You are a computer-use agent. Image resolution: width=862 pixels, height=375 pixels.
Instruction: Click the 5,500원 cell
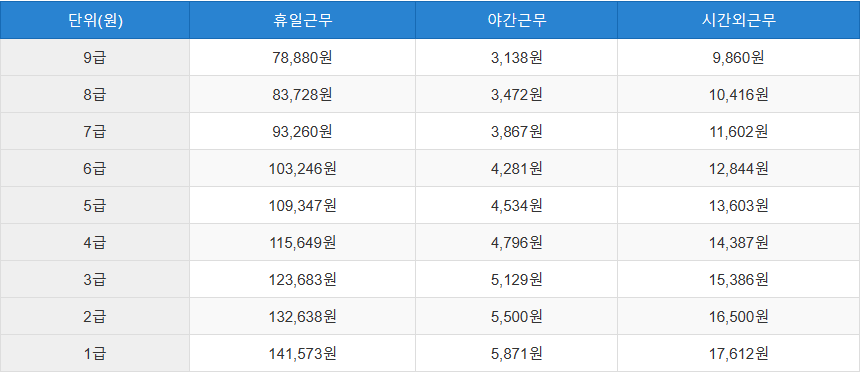[516, 316]
